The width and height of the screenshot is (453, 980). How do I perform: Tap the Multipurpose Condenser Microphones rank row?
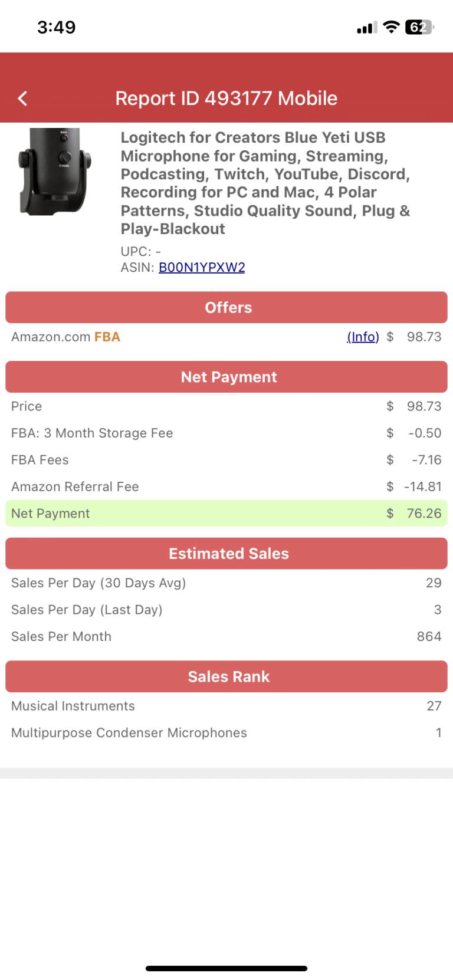coord(226,733)
